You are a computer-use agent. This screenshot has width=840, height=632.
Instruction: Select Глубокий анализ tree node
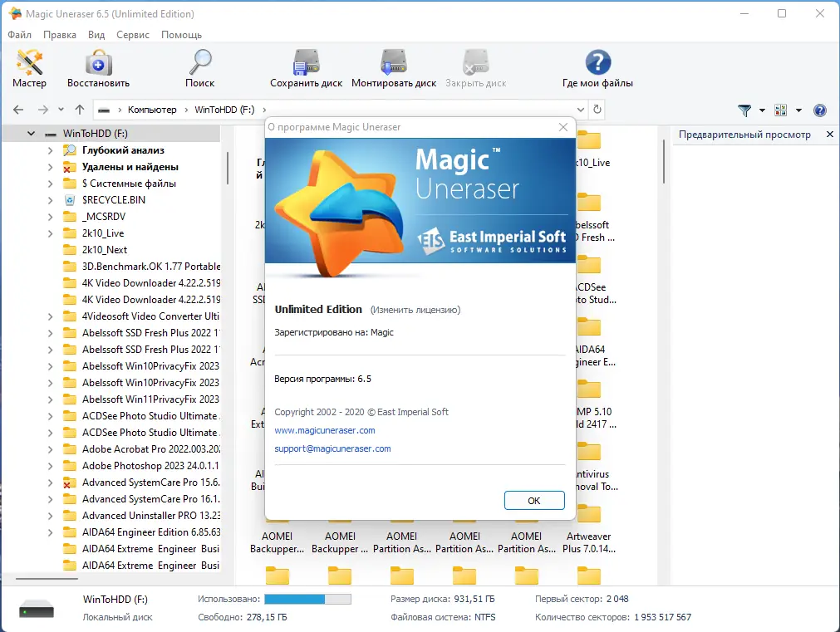pyautogui.click(x=123, y=150)
